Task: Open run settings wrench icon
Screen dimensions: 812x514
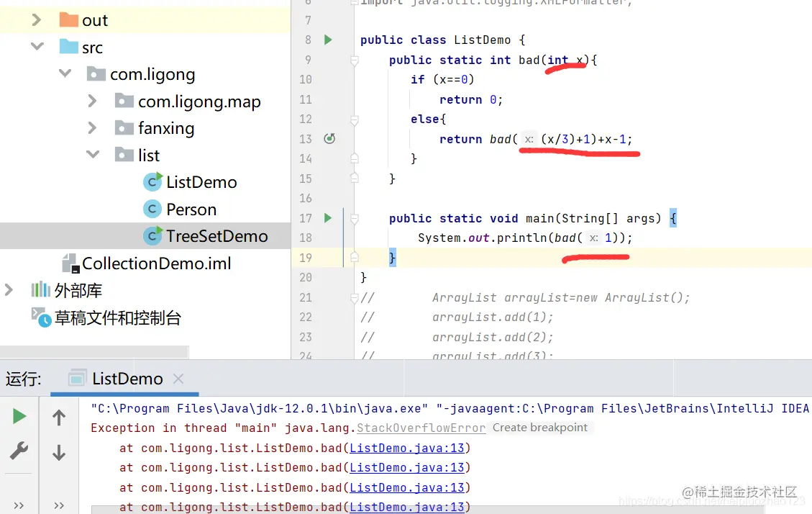Action: tap(19, 451)
